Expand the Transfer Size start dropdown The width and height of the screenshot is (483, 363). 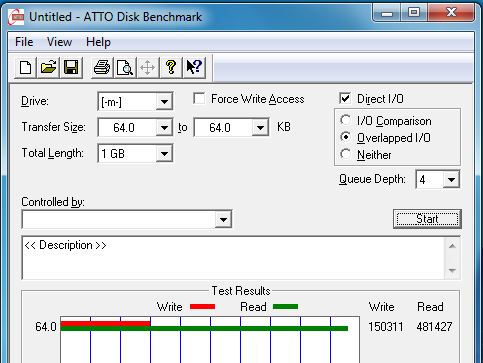click(x=164, y=127)
